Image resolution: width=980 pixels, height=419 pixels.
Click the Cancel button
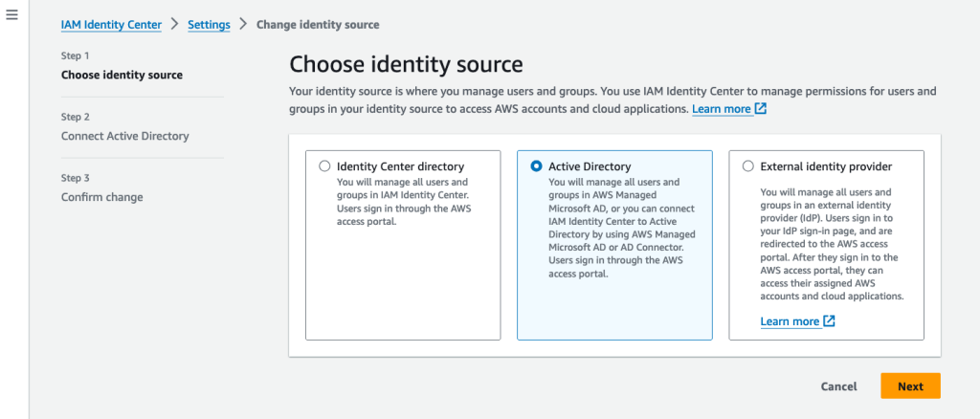click(838, 386)
